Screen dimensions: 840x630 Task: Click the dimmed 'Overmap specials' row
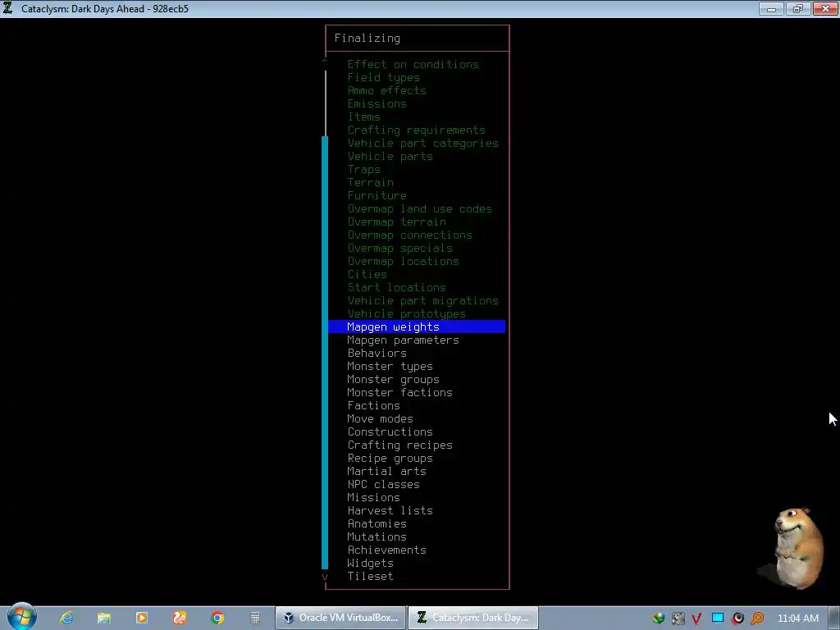pos(399,248)
